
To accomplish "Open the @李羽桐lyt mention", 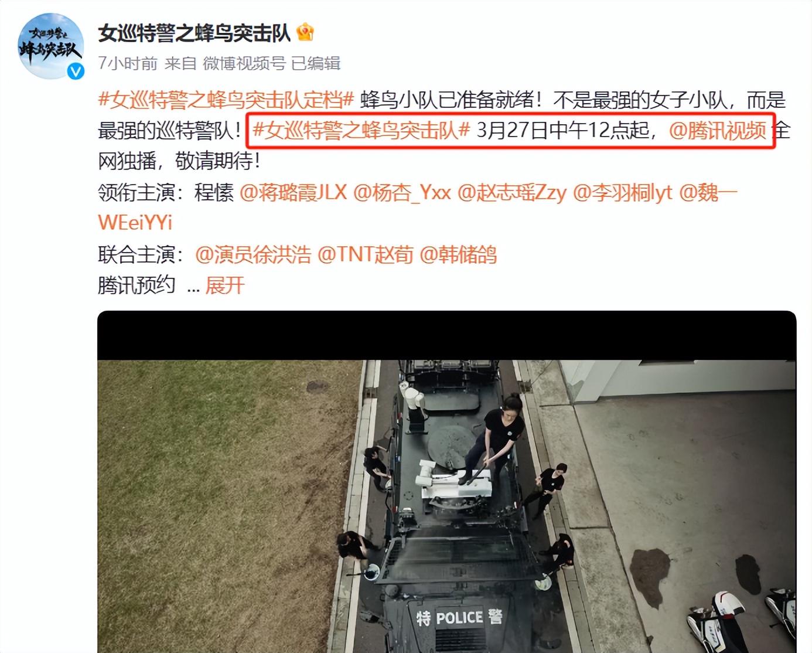I will click(623, 192).
